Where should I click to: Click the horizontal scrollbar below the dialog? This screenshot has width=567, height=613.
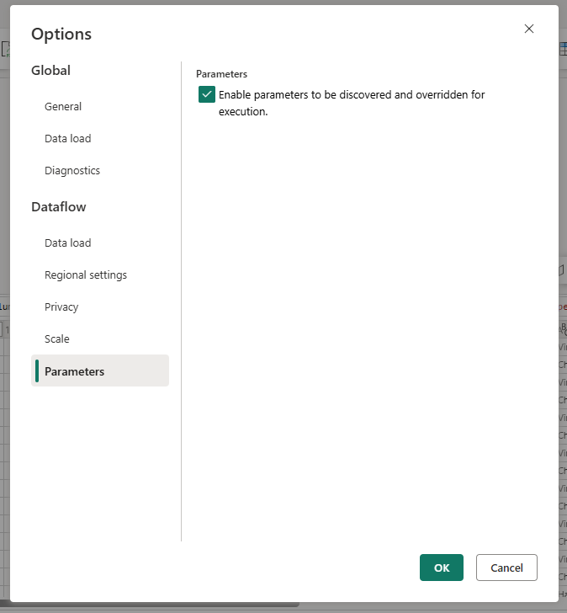pos(150,605)
